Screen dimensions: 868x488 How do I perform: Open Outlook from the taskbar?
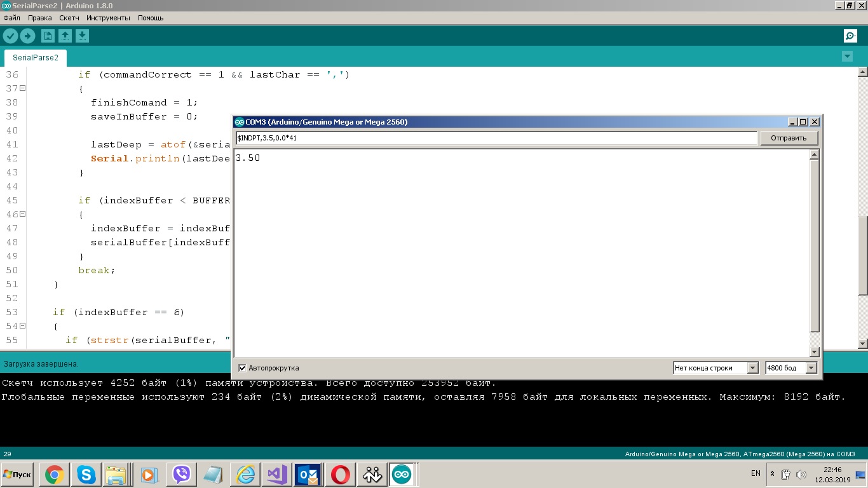(309, 475)
